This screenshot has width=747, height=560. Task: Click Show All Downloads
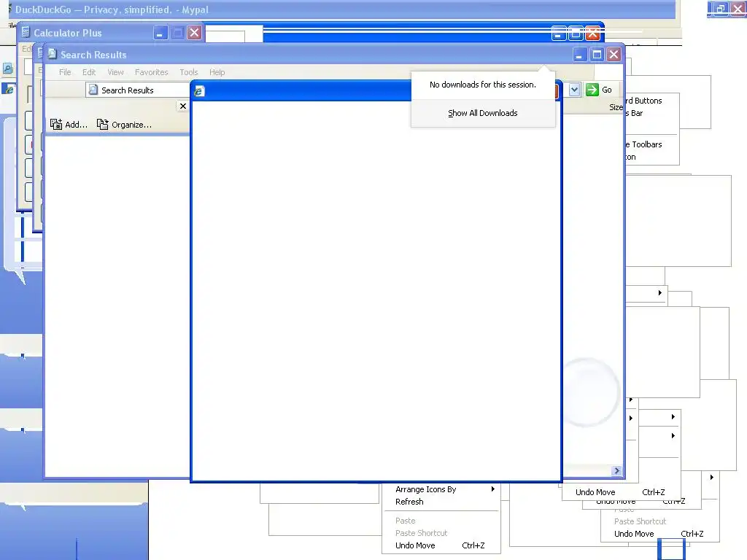pos(483,113)
